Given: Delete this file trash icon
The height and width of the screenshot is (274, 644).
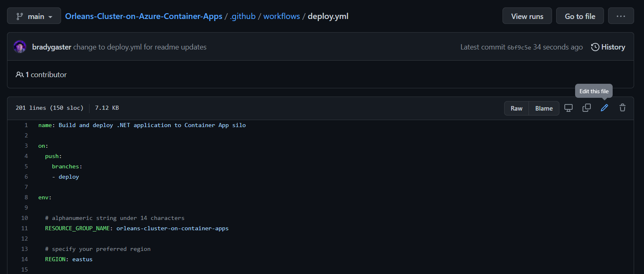Looking at the screenshot, I should pyautogui.click(x=623, y=108).
